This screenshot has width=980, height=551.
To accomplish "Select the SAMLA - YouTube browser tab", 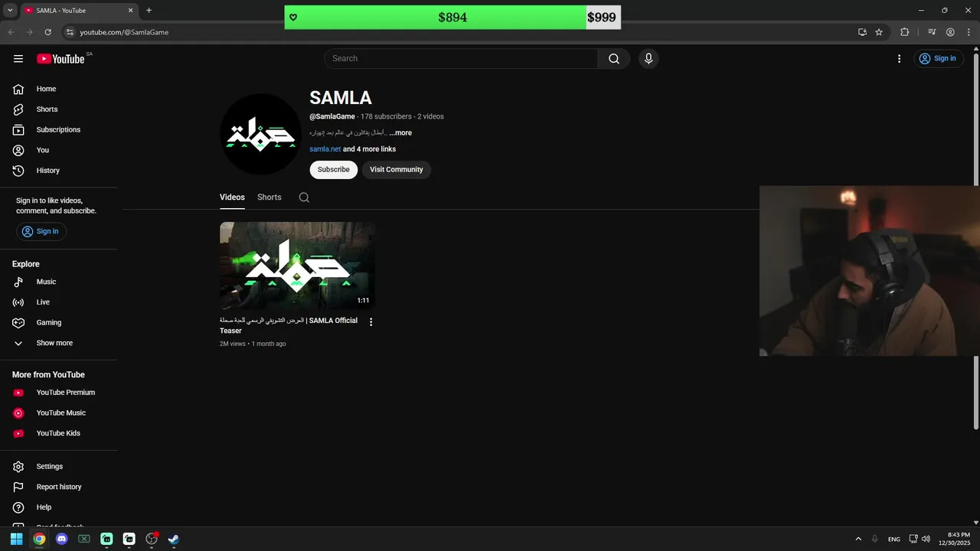I will point(79,11).
